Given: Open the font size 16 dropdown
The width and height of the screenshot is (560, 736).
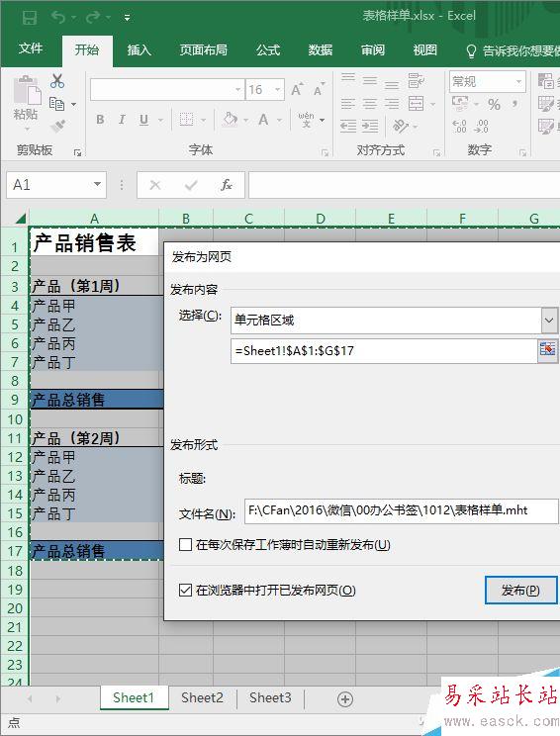Looking at the screenshot, I should tap(278, 89).
